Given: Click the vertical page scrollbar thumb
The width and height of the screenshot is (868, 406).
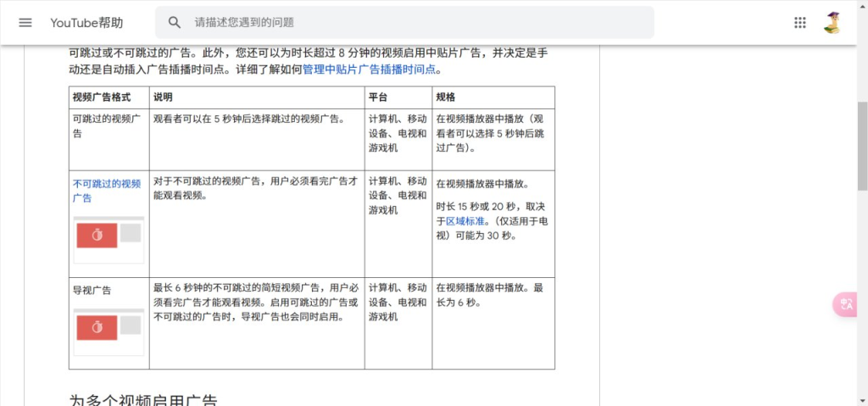Looking at the screenshot, I should pyautogui.click(x=862, y=147).
